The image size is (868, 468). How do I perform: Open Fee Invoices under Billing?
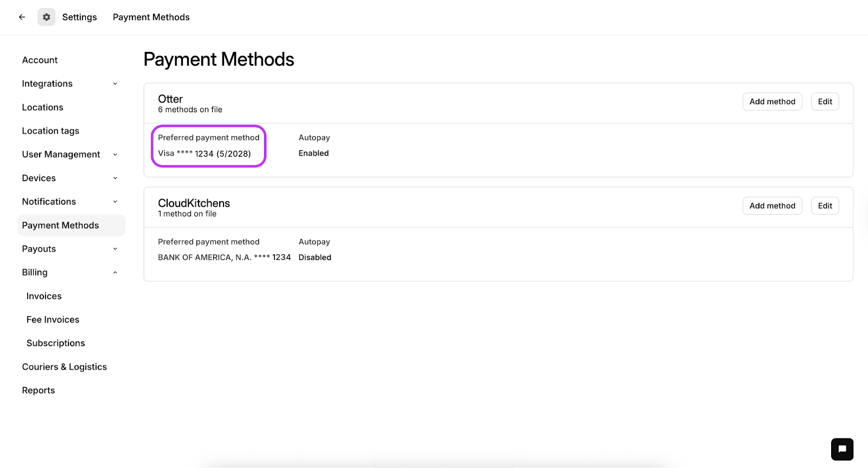tap(53, 319)
